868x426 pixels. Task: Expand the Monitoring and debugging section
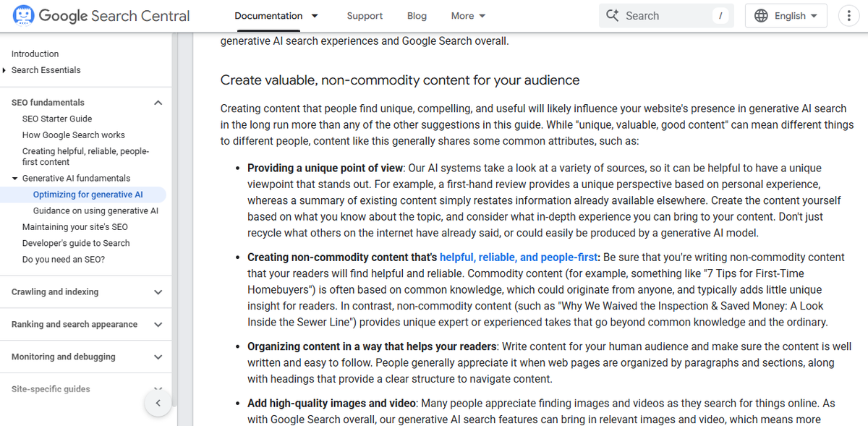point(158,357)
